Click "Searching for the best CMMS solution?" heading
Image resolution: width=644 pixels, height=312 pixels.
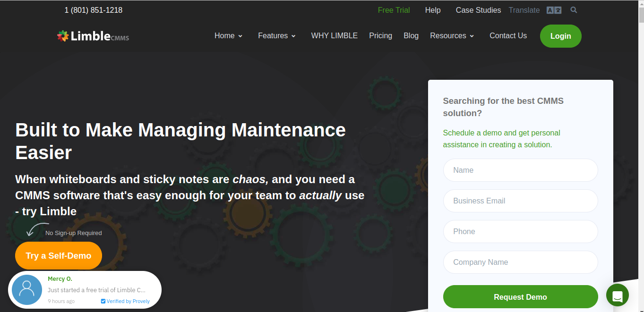pos(503,107)
